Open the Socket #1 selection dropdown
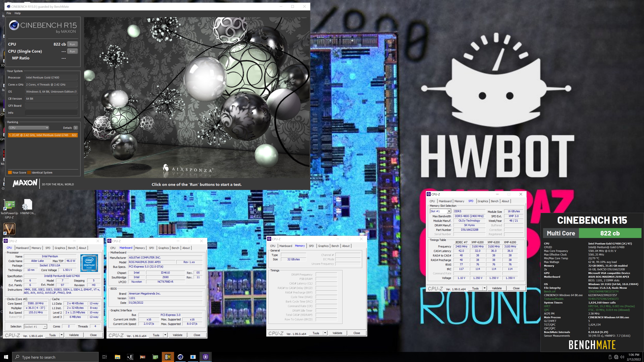Screen dimensions: 644x362 pos(35,326)
